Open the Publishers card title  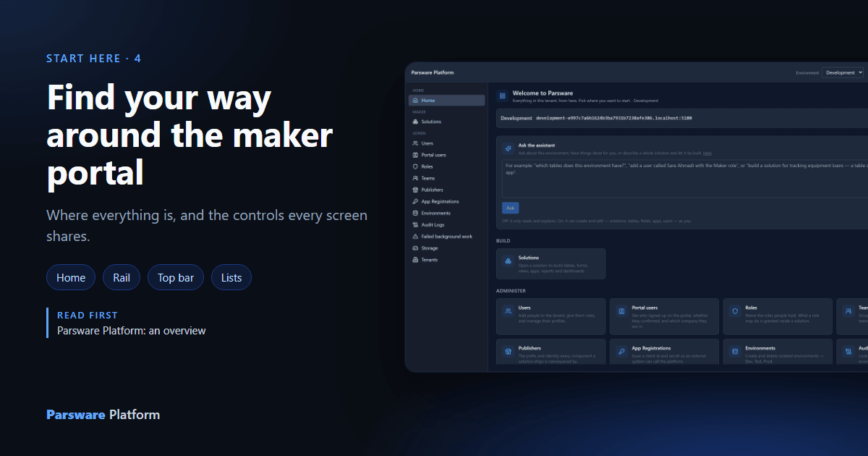(x=529, y=348)
